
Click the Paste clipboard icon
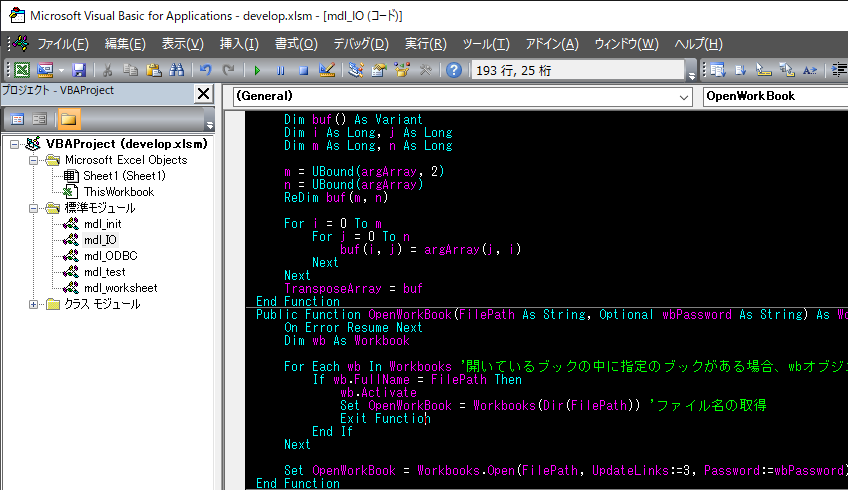[154, 70]
